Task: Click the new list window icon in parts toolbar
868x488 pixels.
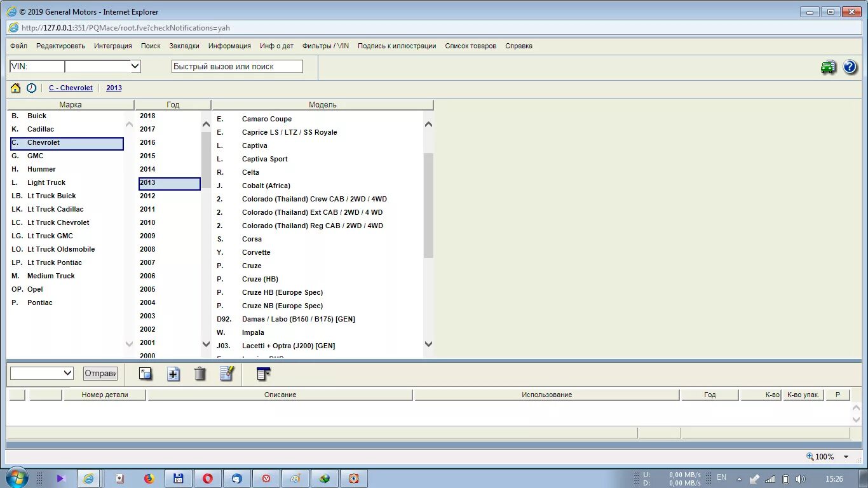Action: 146,374
